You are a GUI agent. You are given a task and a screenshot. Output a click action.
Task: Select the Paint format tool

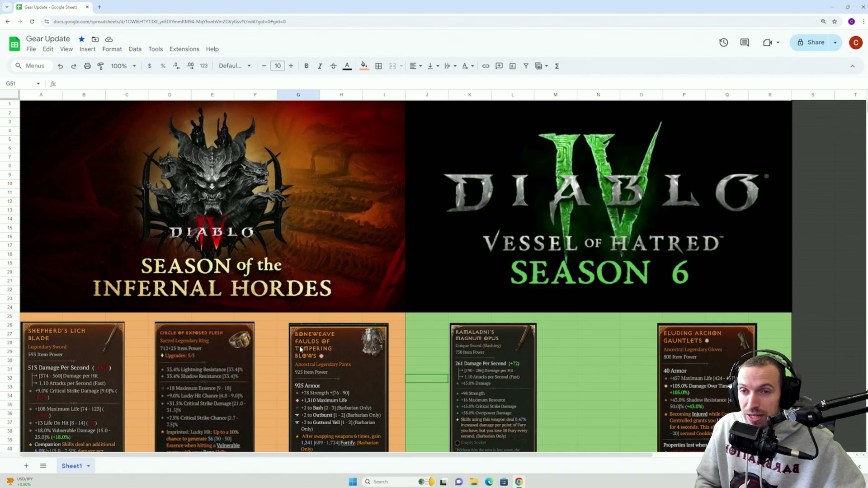point(101,66)
